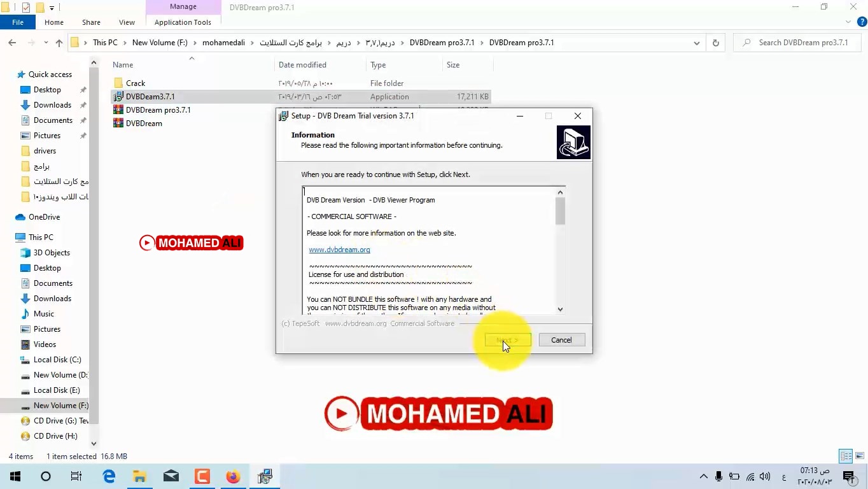Click the navigation pane scroll down arrow
Screen dimensions: 868x489
pyautogui.click(x=94, y=443)
